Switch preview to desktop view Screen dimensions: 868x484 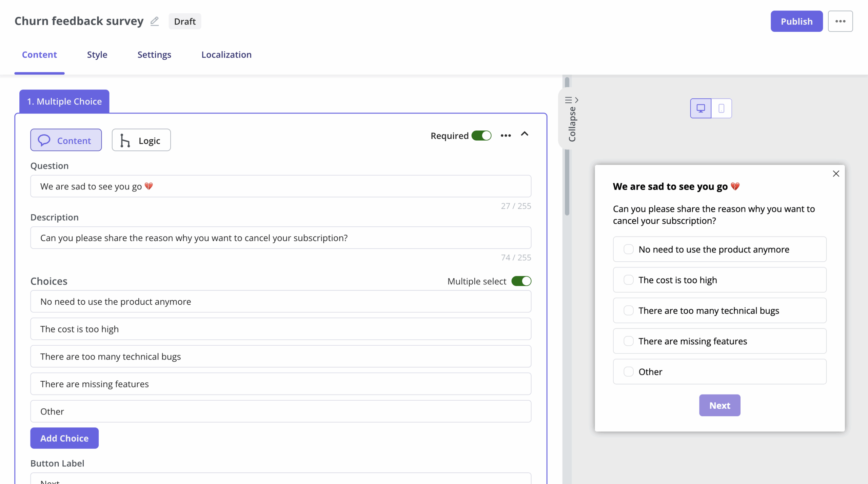click(x=701, y=108)
